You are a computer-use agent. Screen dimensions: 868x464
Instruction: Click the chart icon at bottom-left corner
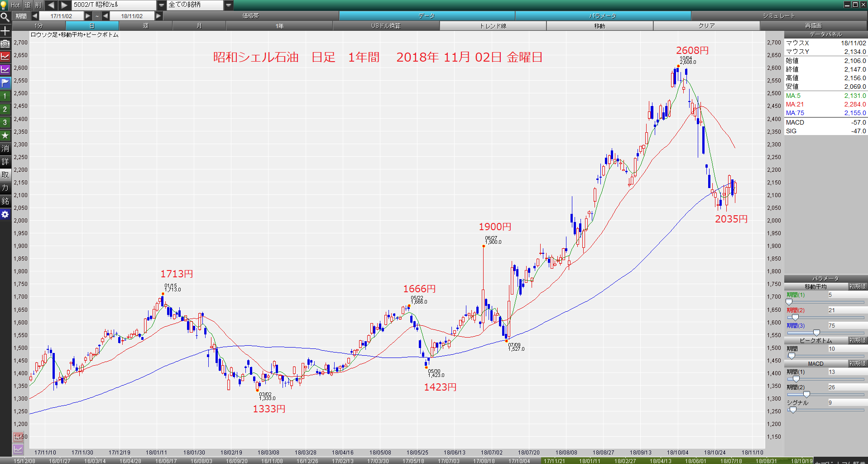point(18,449)
